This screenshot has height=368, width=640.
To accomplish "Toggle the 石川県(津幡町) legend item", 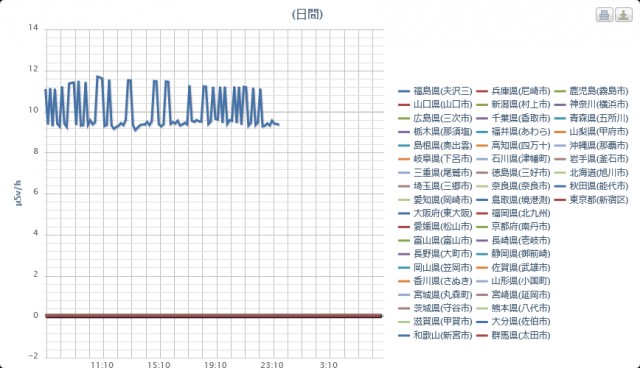I will click(x=513, y=159).
